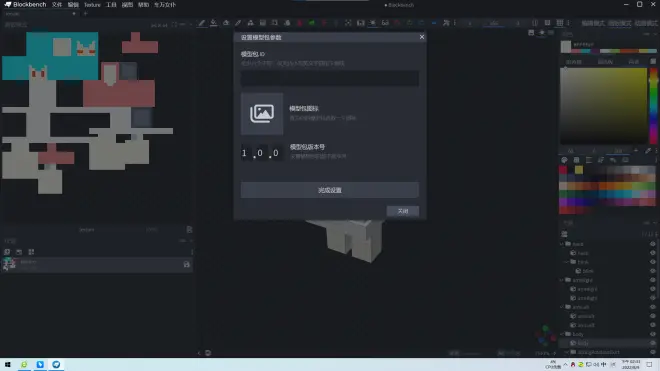Click the import texture icon in textures panel

[19, 252]
